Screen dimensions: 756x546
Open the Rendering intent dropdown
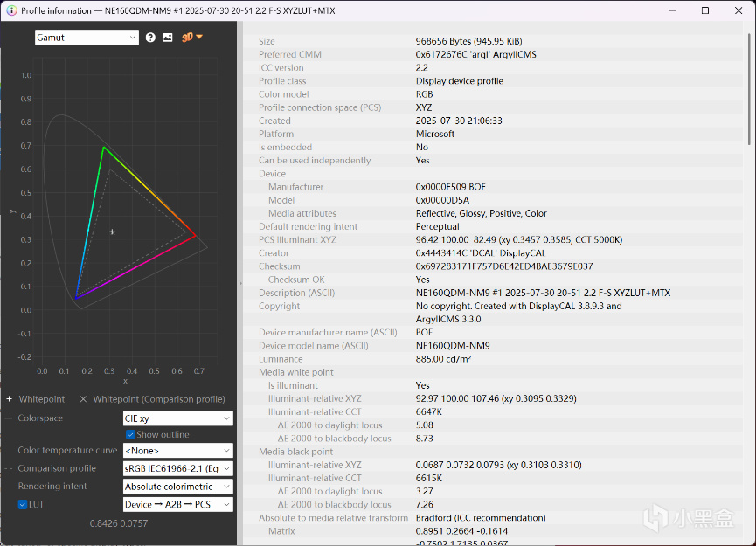[x=178, y=487]
